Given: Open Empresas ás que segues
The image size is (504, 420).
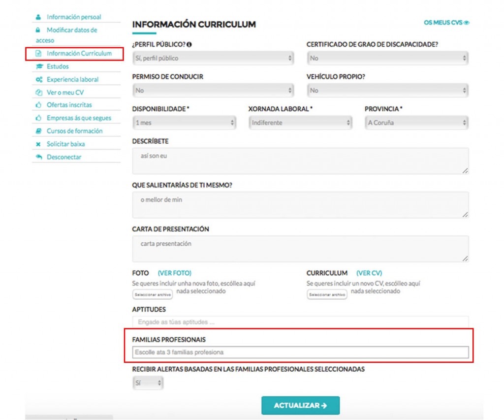Looking at the screenshot, I should tap(79, 118).
